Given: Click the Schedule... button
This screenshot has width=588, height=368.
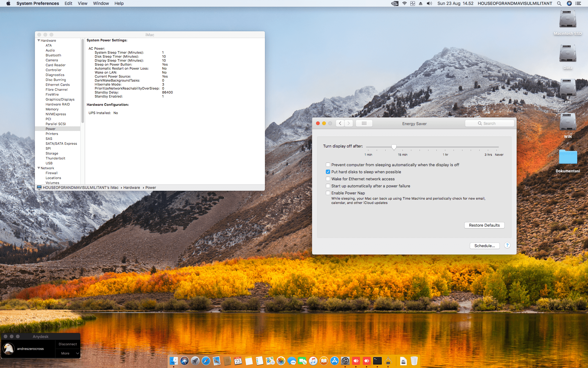Looking at the screenshot, I should pyautogui.click(x=484, y=246).
